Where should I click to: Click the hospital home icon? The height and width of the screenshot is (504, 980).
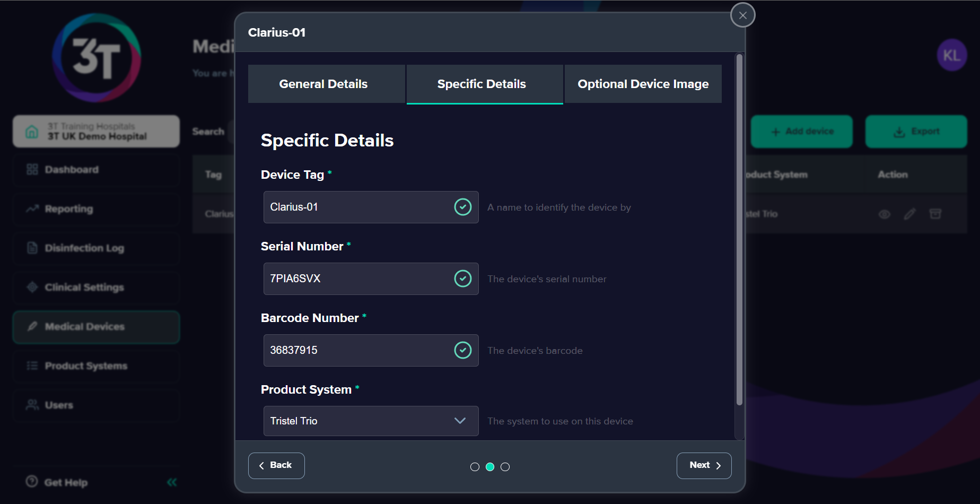(32, 132)
